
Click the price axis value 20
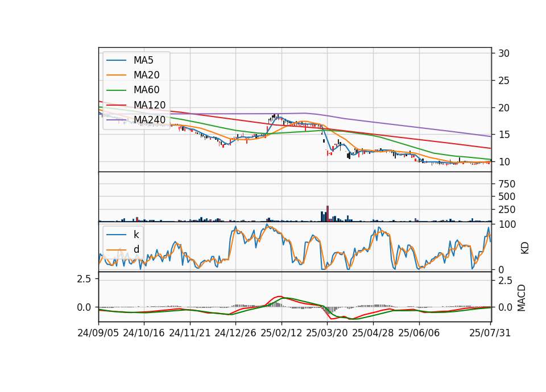coord(504,108)
